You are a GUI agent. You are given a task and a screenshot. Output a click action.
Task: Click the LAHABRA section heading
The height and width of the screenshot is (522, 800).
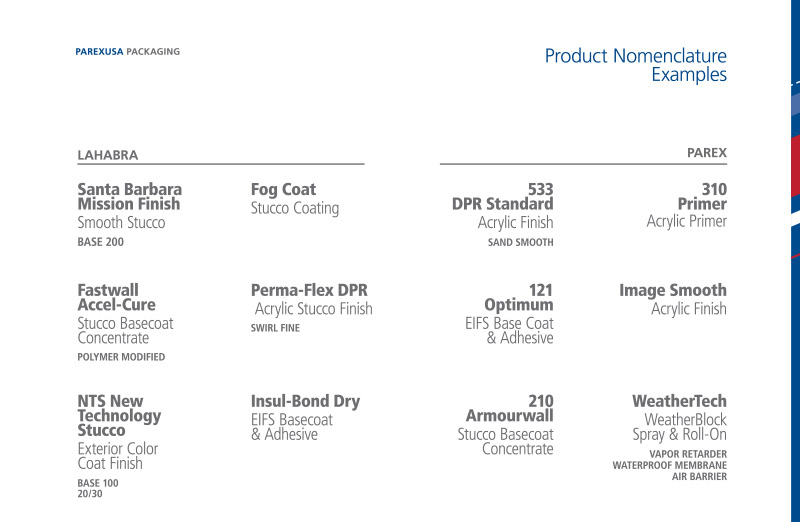(108, 155)
